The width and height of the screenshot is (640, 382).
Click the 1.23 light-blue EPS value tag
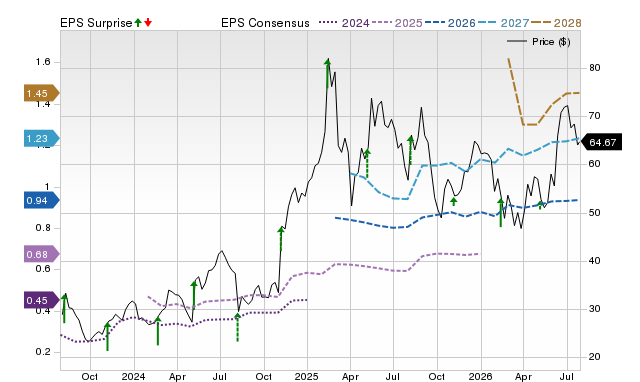click(42, 138)
